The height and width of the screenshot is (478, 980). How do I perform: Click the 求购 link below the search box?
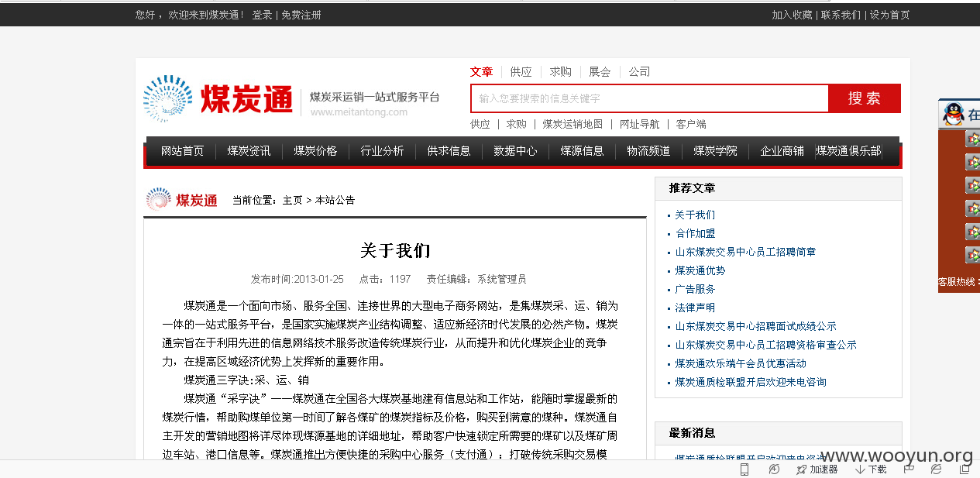click(516, 124)
